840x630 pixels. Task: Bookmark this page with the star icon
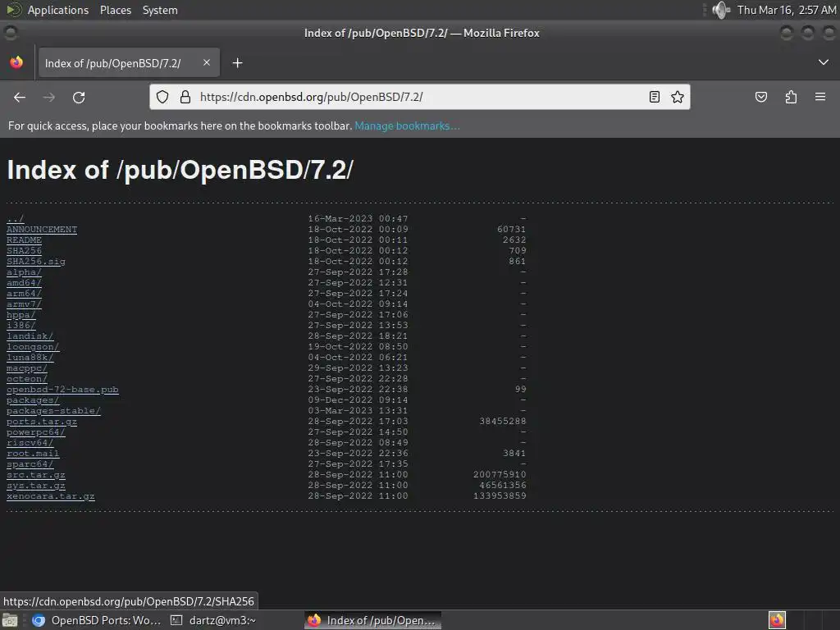(678, 97)
